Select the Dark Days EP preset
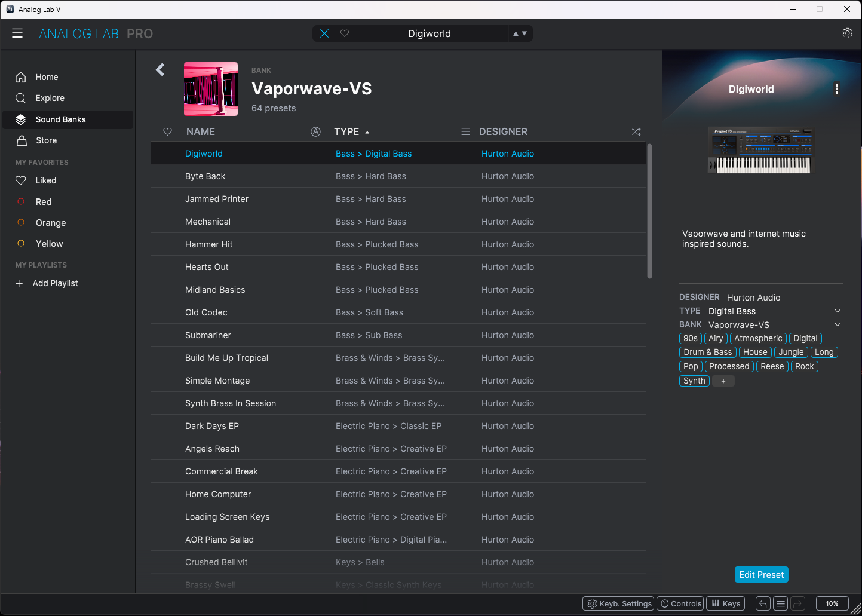The height and width of the screenshot is (616, 862). tap(398, 426)
